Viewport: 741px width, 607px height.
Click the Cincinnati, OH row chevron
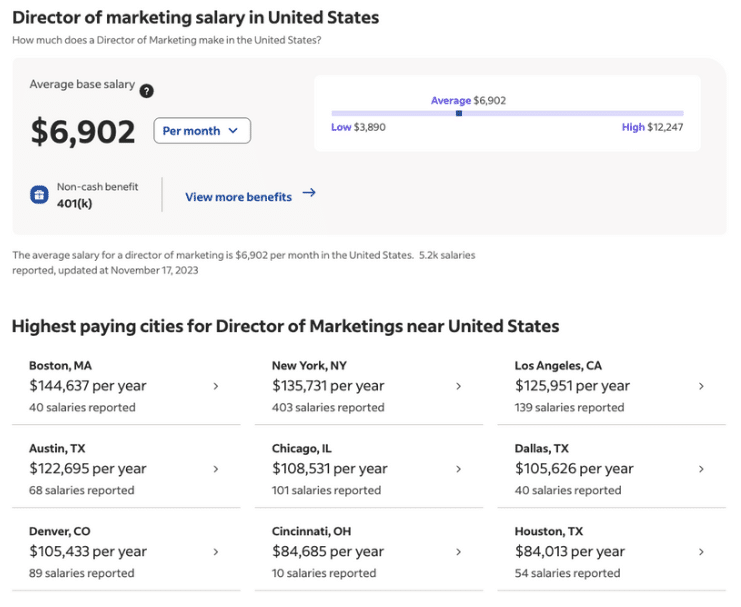(458, 552)
